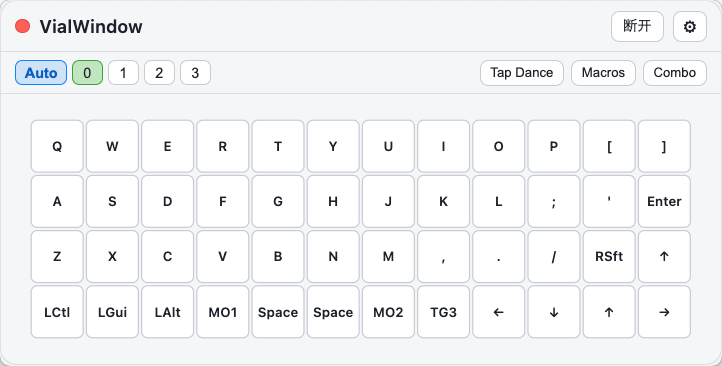The width and height of the screenshot is (722, 366).
Task: Open the Macros editor
Action: coord(603,73)
